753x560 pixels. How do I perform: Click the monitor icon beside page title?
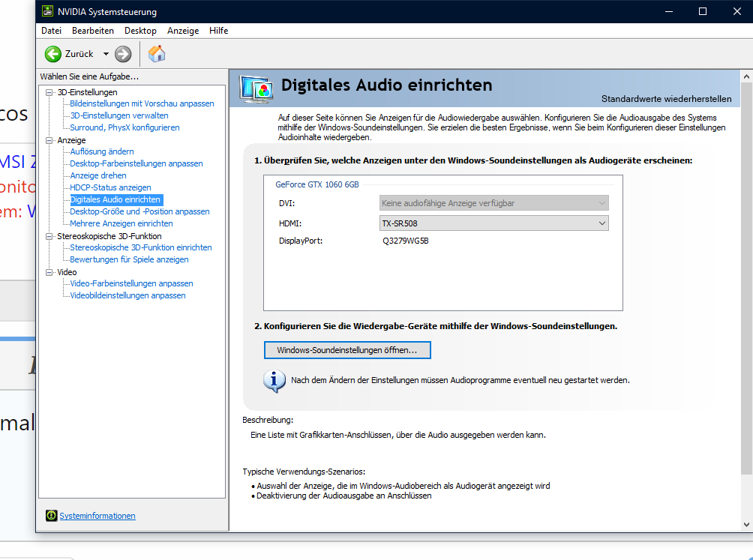pyautogui.click(x=256, y=88)
